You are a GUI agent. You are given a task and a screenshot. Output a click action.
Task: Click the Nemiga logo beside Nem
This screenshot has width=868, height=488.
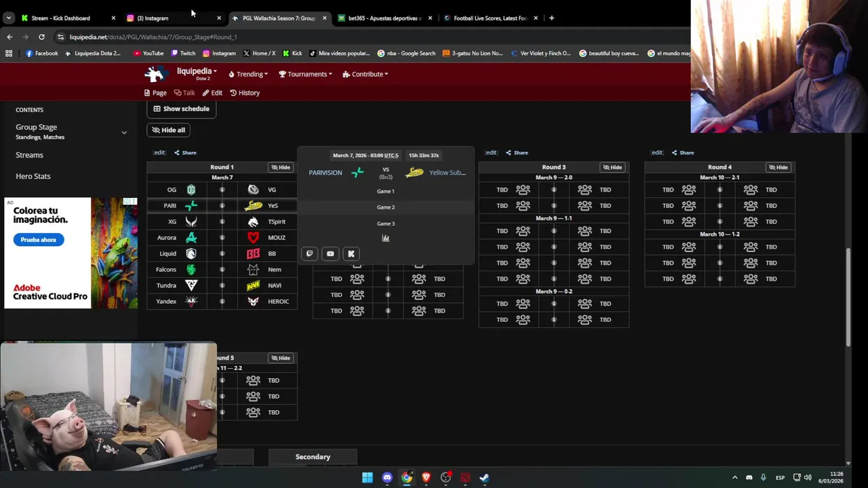tap(253, 269)
